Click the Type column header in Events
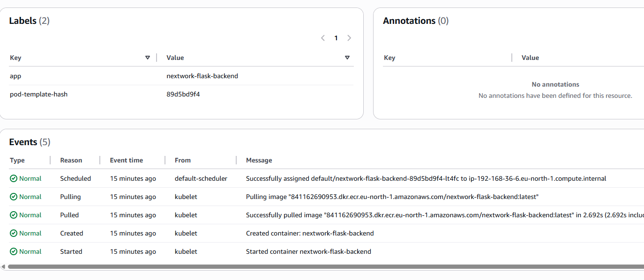 (x=17, y=160)
